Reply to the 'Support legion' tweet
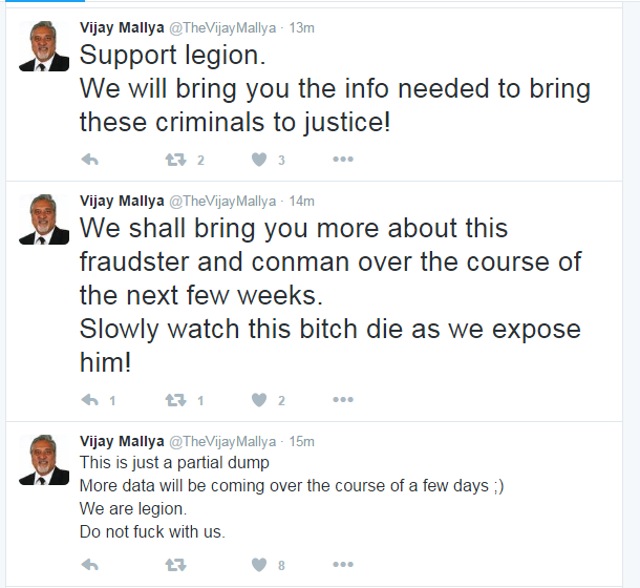640x588 pixels. [x=90, y=160]
